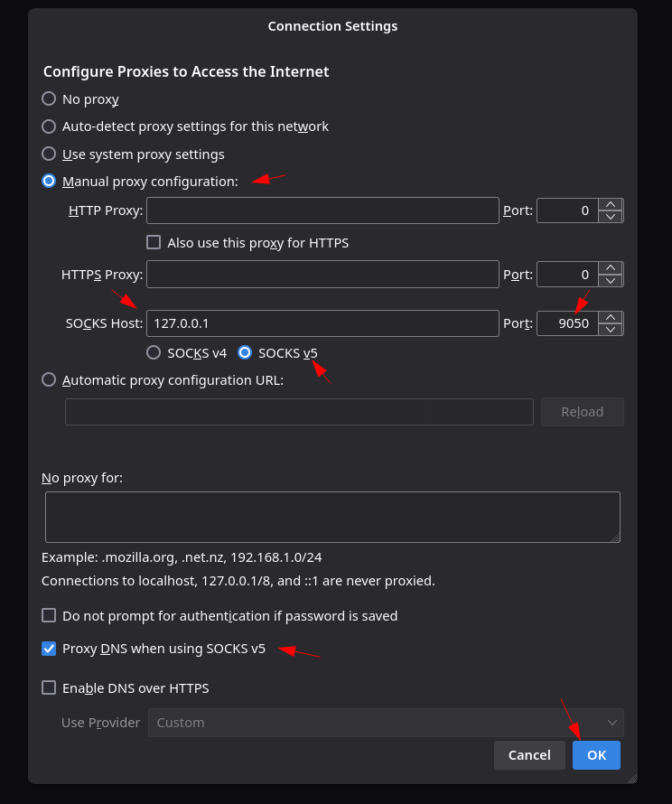Select SOCKS v4 radio button
The height and width of the screenshot is (804, 672).
(x=154, y=352)
